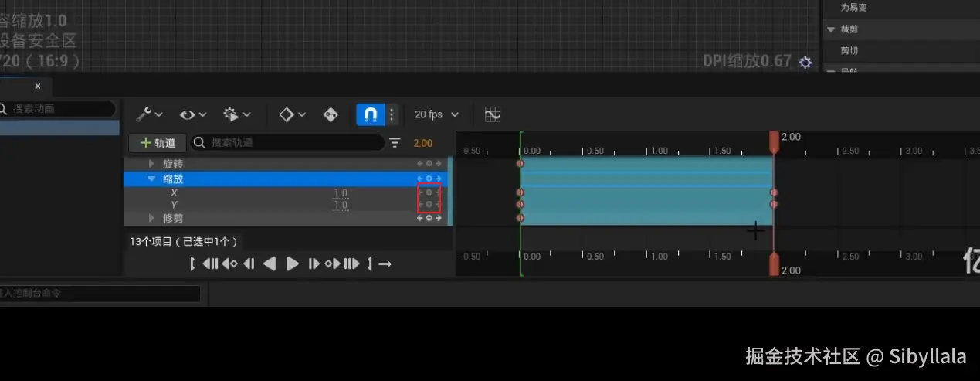Click the bottom ruler playhead marker at 2.00

click(774, 265)
